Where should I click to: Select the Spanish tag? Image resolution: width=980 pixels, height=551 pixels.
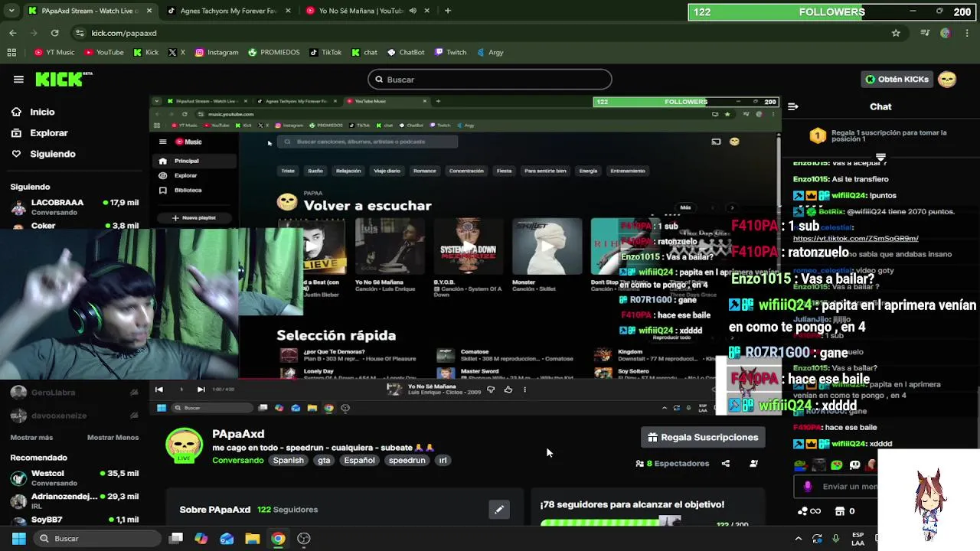289,461
